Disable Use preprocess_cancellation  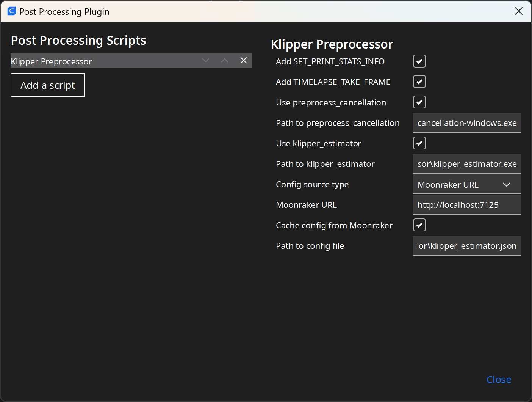pos(419,102)
